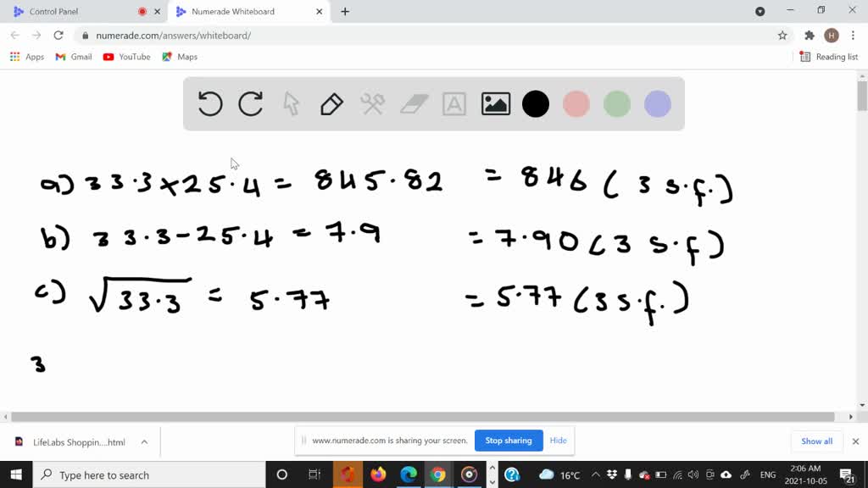
Task: Select the Text tool
Action: click(x=453, y=103)
